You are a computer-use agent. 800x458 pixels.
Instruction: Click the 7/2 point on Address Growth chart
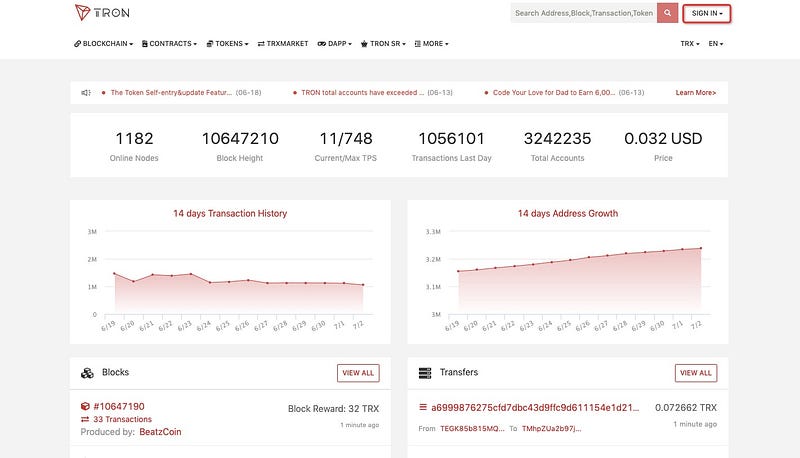701,248
